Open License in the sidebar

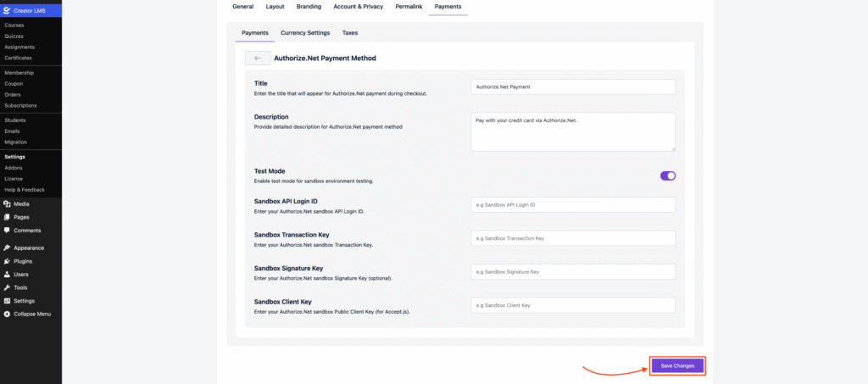[14, 179]
